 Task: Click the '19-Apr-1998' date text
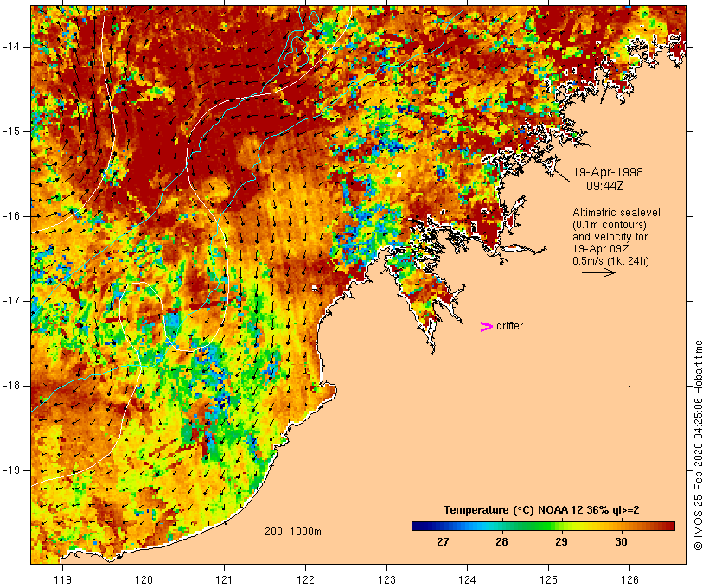click(x=608, y=172)
